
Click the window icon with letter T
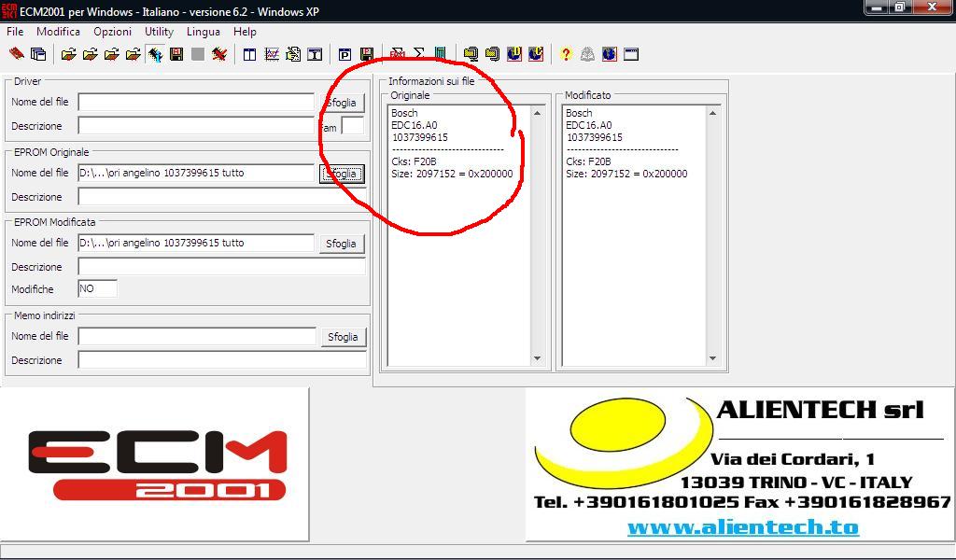pyautogui.click(x=315, y=54)
